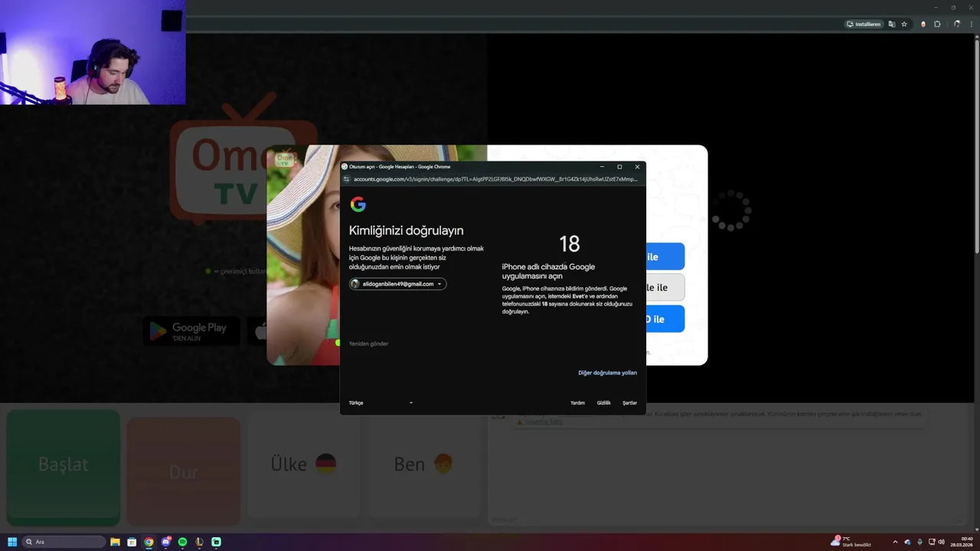Bookmark this page with star icon

coord(904,24)
